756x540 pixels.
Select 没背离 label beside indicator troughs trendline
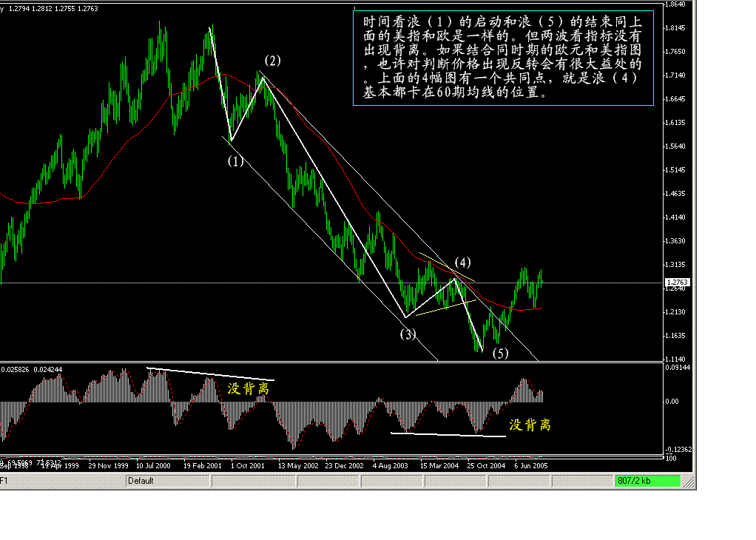click(530, 425)
